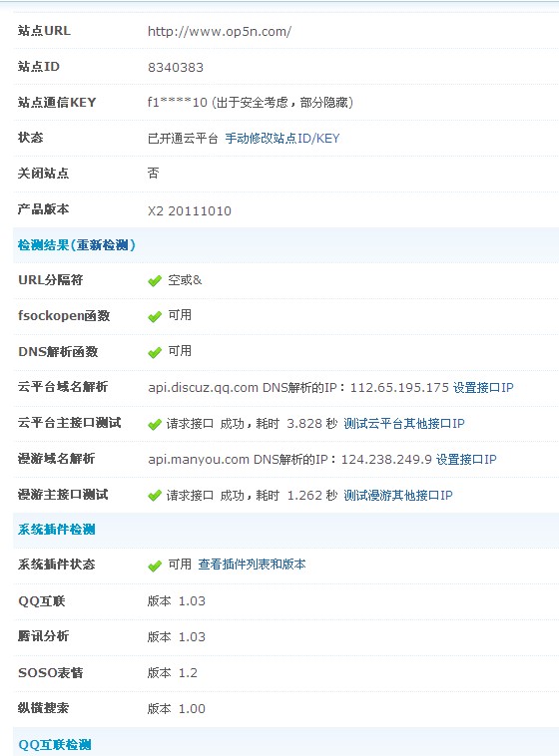This screenshot has height=756, width=559.
Task: Click the site URL http://www.op5n.com/
Action: click(220, 32)
